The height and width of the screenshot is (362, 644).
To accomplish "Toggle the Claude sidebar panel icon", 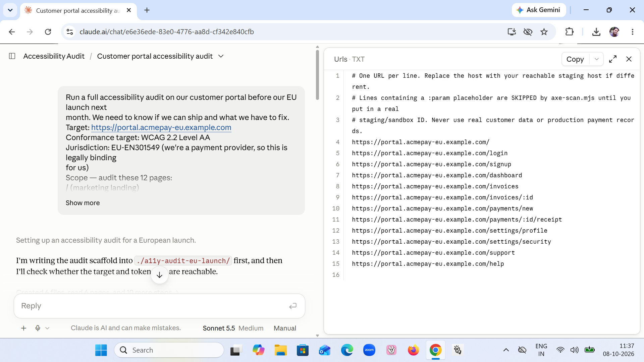I will tap(12, 56).
